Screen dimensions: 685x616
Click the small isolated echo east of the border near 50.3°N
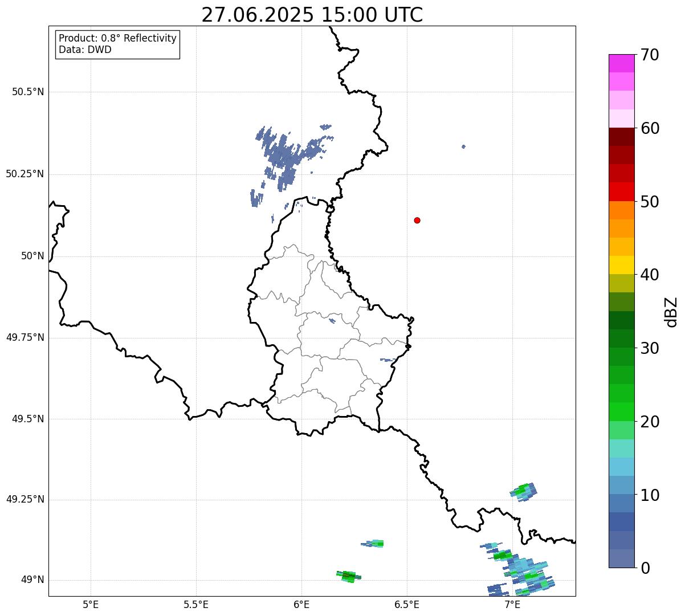pos(463,146)
